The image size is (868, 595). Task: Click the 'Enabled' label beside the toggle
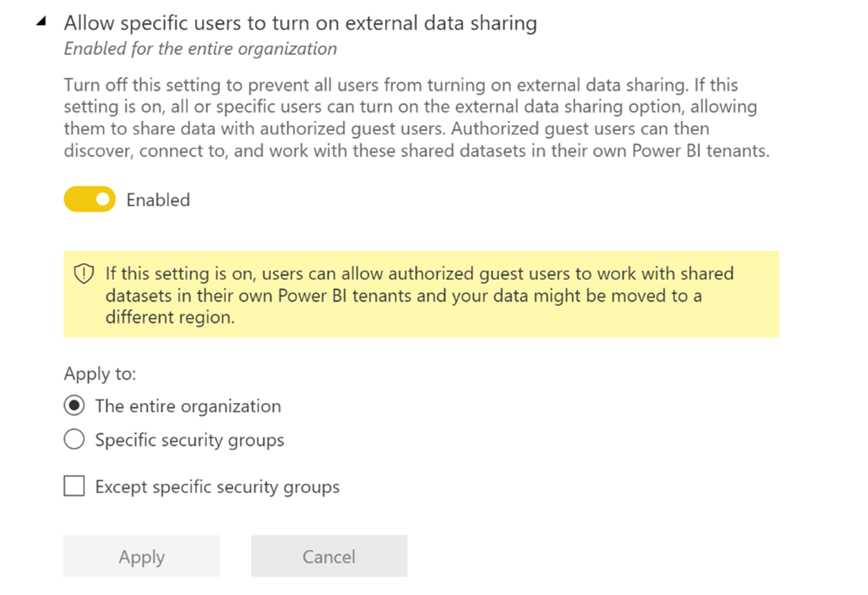click(x=158, y=200)
